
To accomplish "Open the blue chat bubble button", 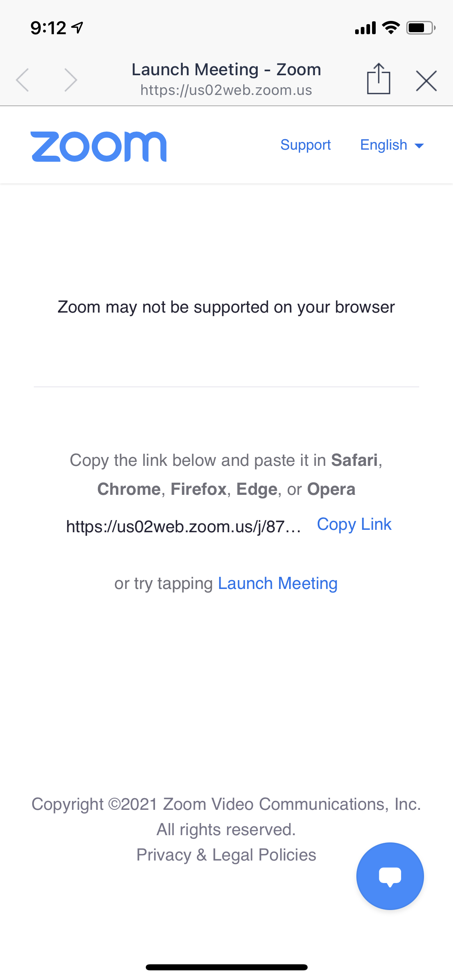I will [x=390, y=876].
